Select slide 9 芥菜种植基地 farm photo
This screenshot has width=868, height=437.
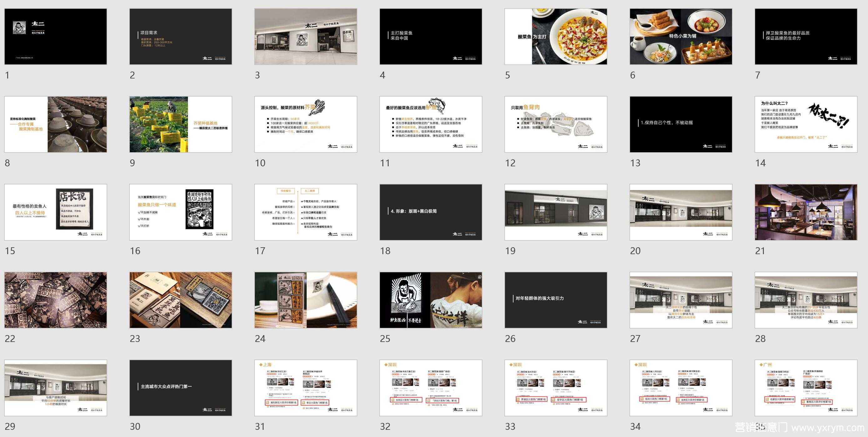[x=181, y=124]
